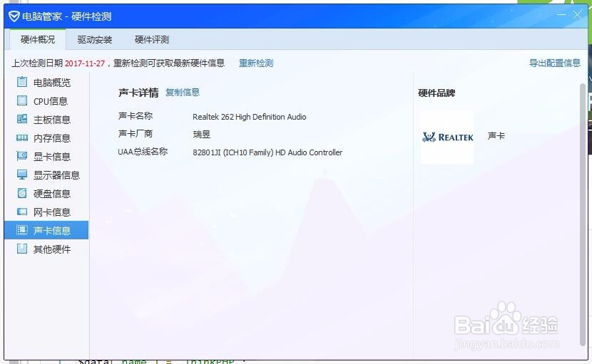Show 网卡信息 details

coord(46,212)
